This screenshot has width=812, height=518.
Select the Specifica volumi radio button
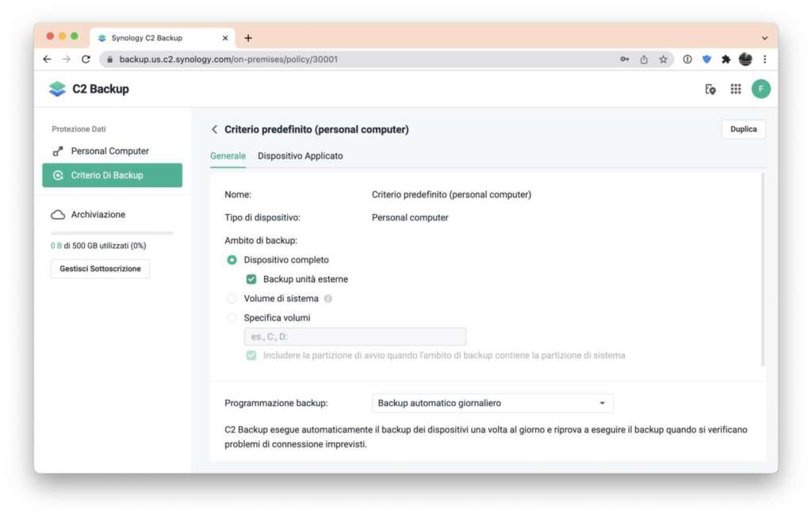pos(232,318)
